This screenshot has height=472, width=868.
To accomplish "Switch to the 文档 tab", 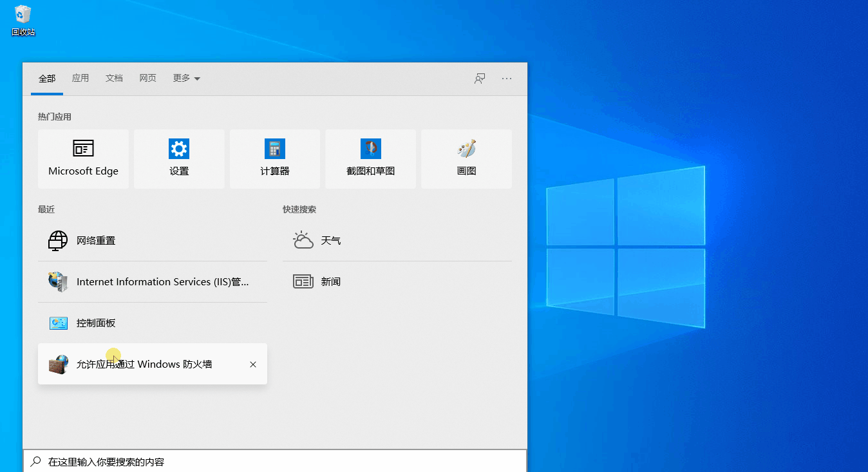I will (114, 78).
